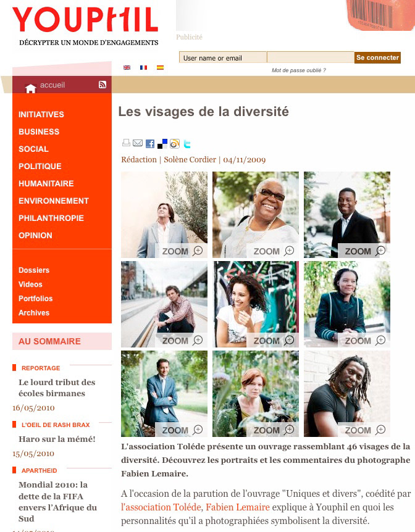Image resolution: width=415 pixels, height=532 pixels.
Task: Choose the Spanish flag language icon
Action: point(160,67)
